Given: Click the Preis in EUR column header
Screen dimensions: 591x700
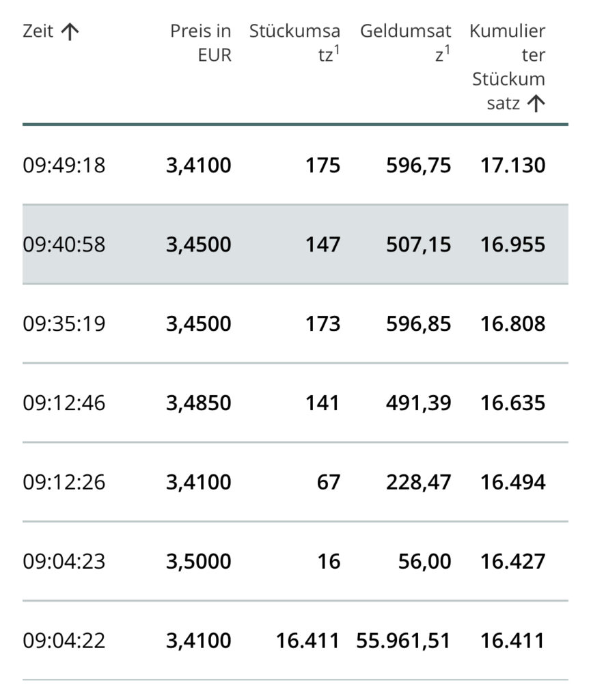Looking at the screenshot, I should pyautogui.click(x=201, y=43).
